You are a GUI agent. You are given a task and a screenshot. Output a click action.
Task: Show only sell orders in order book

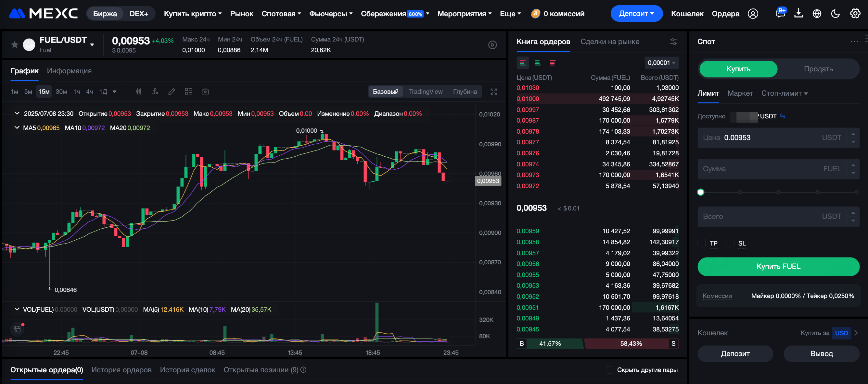click(553, 63)
